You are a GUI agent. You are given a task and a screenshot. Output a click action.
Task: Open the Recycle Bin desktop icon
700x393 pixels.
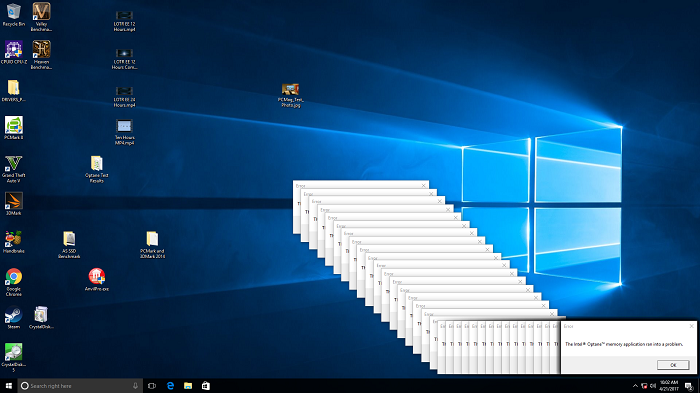tap(14, 15)
